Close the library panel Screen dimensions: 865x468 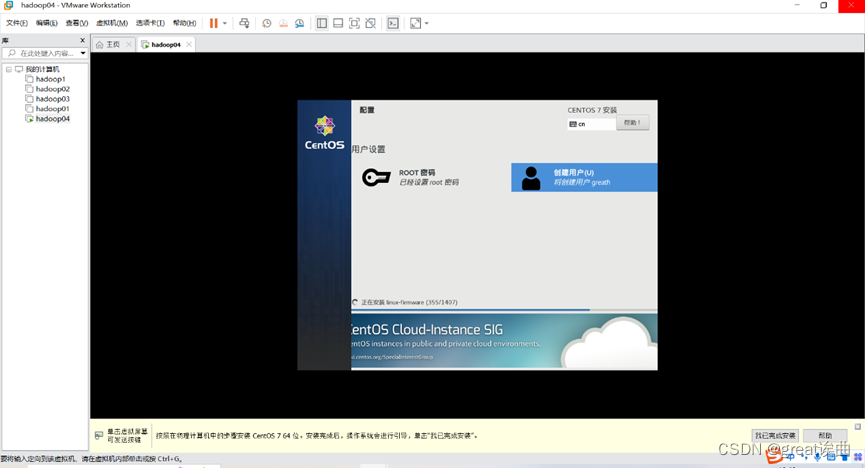(83, 40)
